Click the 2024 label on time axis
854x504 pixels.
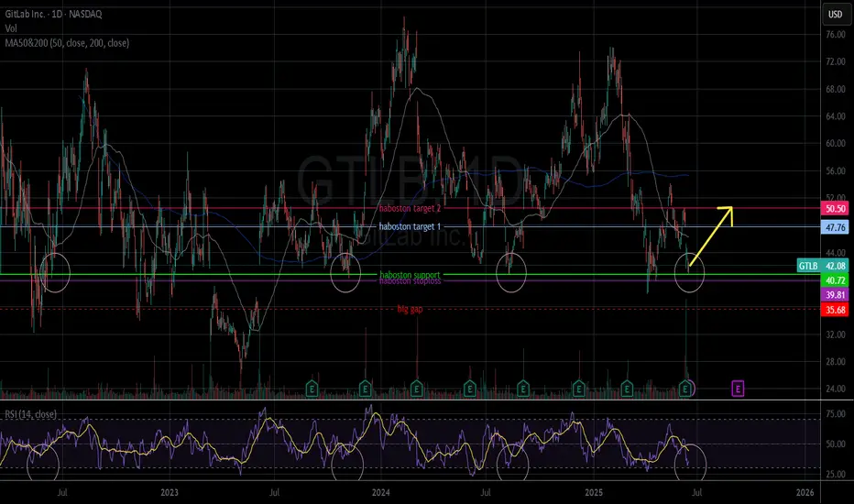(380, 493)
